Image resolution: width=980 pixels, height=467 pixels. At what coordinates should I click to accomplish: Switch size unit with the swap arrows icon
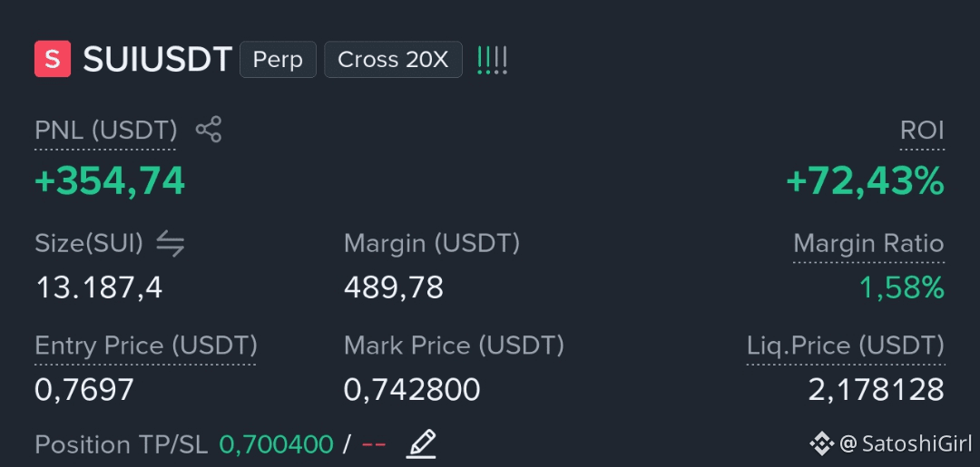[171, 244]
